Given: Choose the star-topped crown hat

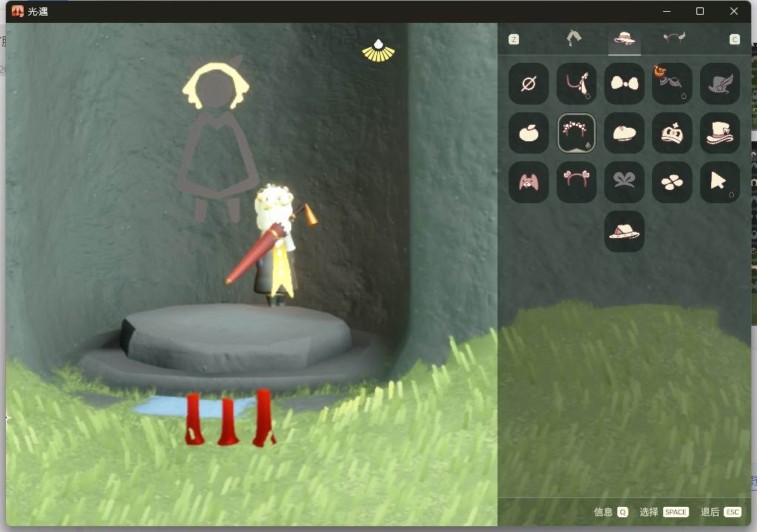Looking at the screenshot, I should (671, 133).
